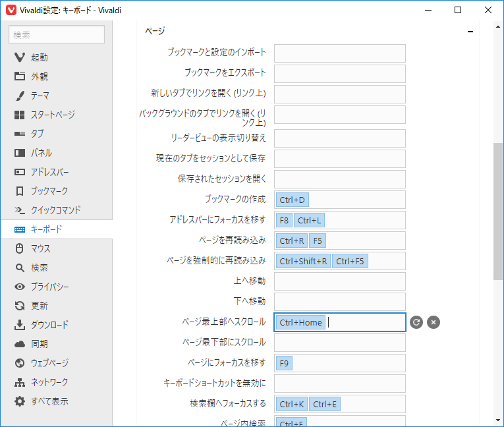504x427 pixels.
Task: Open クイックコマンド prompt icon
Action: 20,210
